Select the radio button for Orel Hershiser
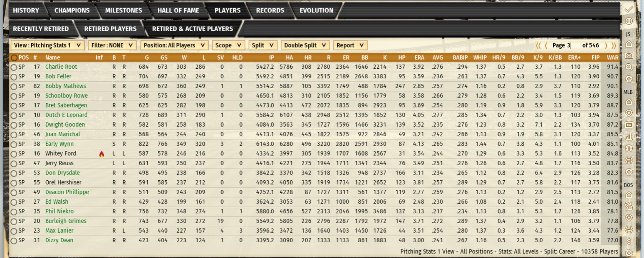 coord(14,183)
